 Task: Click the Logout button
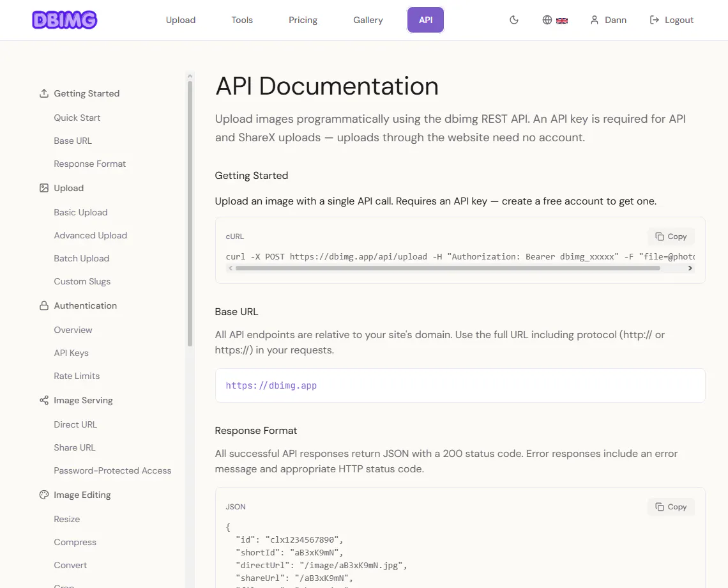click(x=671, y=20)
